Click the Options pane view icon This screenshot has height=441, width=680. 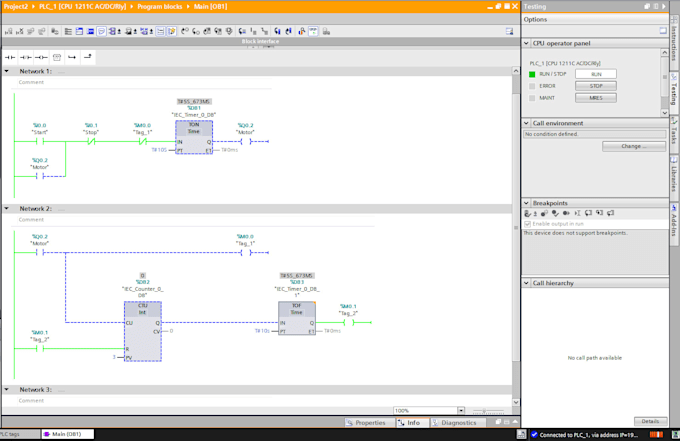click(x=663, y=30)
